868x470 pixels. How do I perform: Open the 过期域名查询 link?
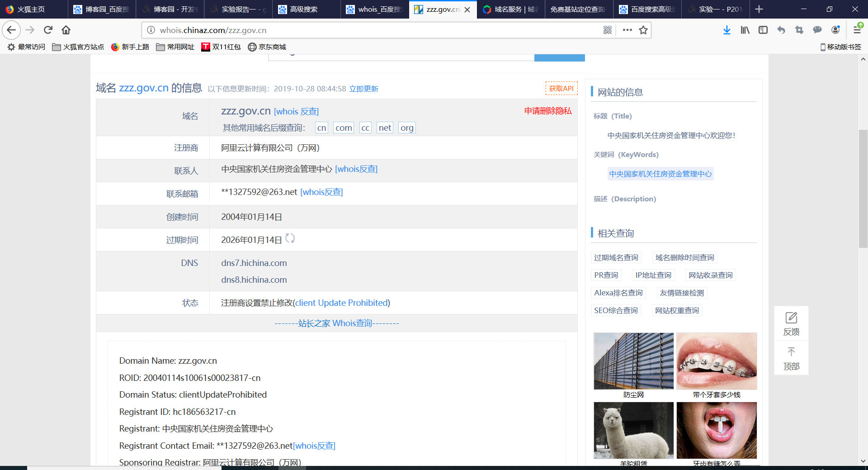(x=616, y=257)
